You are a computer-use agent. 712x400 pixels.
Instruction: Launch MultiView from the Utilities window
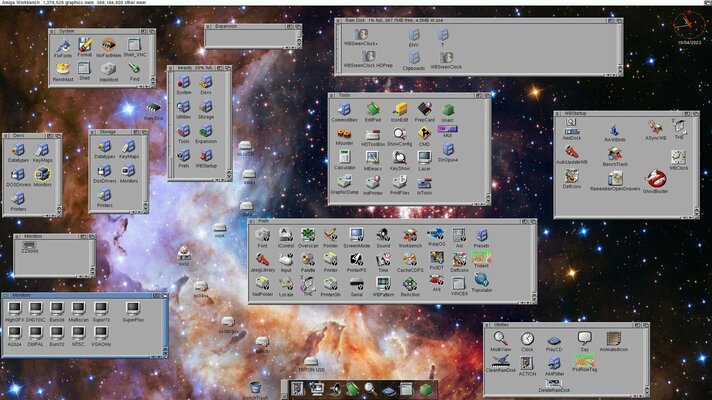click(501, 339)
